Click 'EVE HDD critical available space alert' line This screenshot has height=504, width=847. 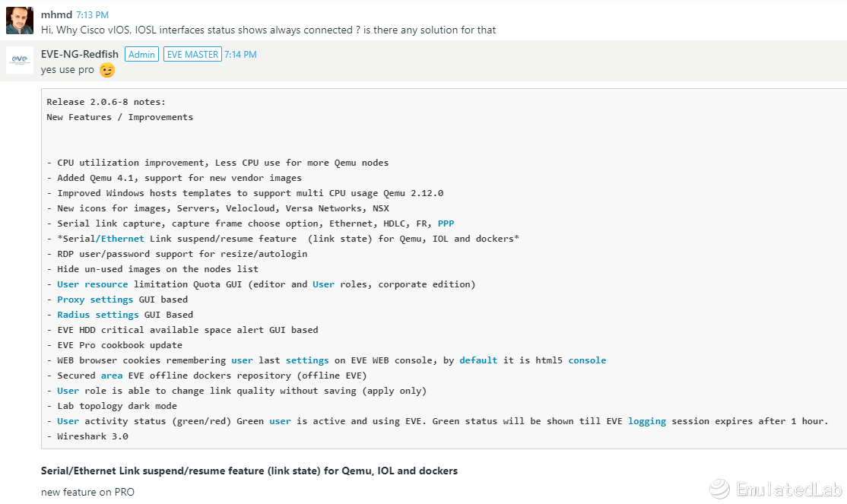point(182,329)
